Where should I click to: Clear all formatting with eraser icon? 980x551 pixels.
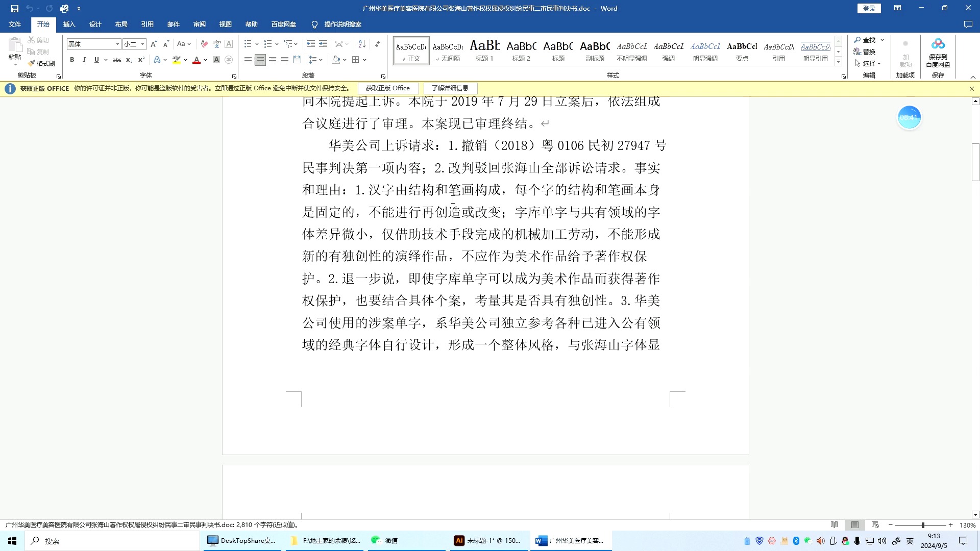tap(204, 44)
